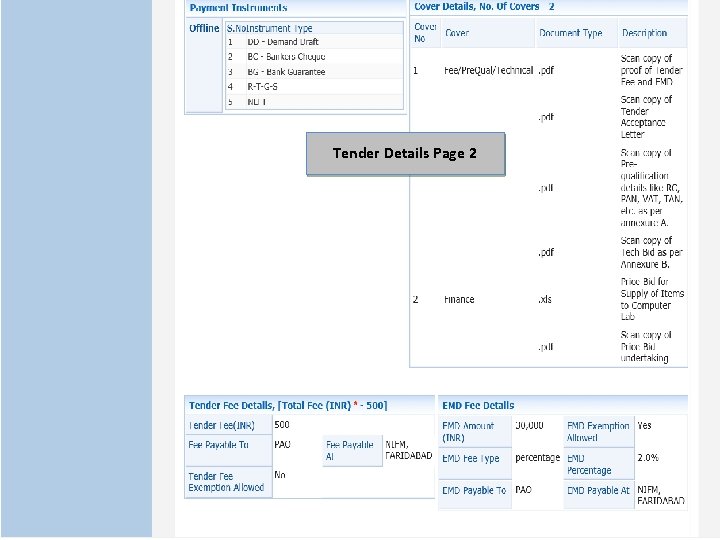Click PAO value beside Fee Payable To

click(282, 444)
